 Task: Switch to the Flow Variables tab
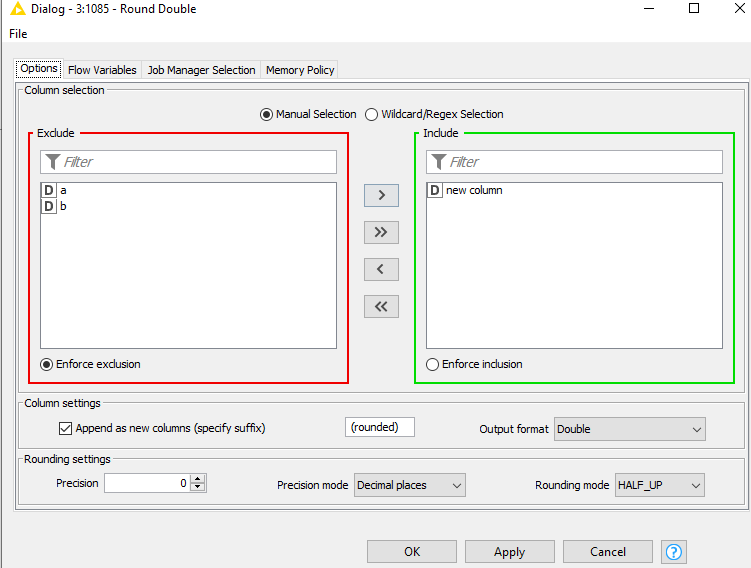[x=102, y=70]
